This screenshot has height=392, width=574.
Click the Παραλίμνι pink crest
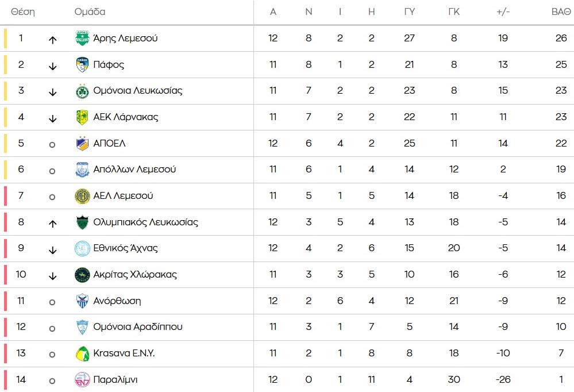83,379
